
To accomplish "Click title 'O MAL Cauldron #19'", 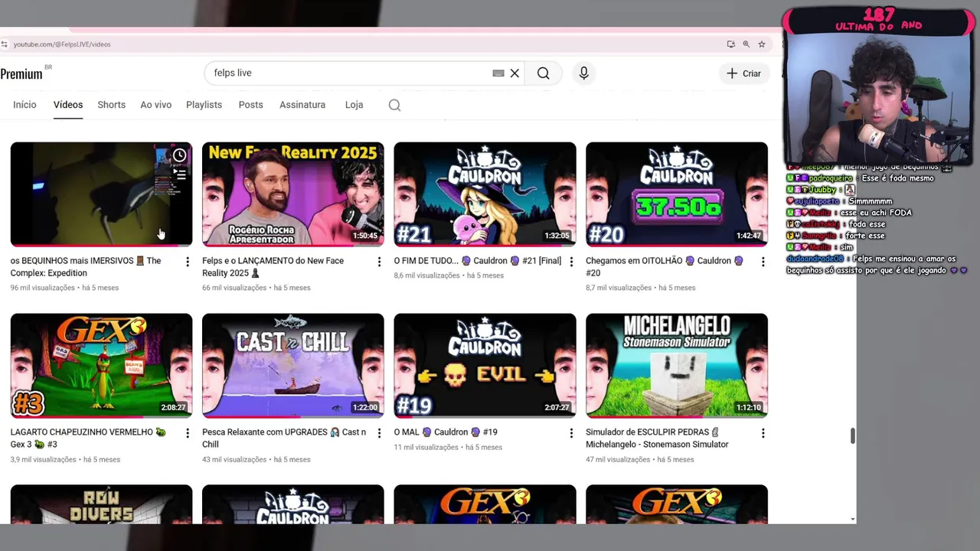I will (446, 432).
